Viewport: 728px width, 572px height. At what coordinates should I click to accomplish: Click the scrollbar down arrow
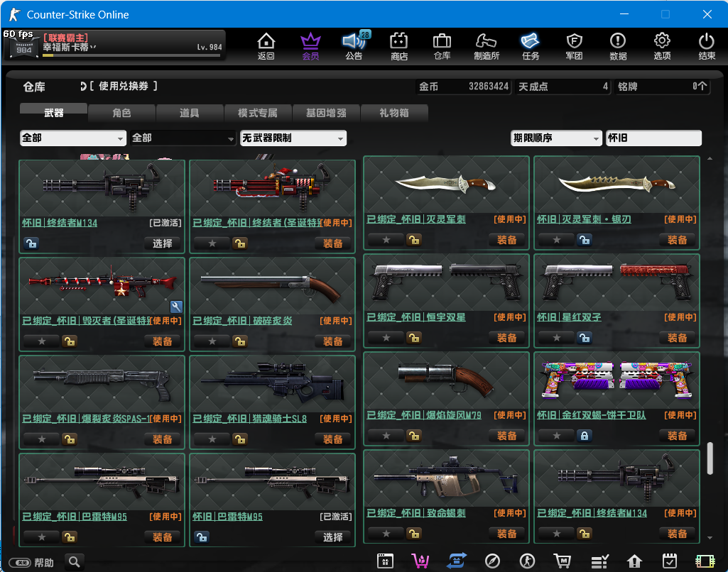tap(710, 538)
